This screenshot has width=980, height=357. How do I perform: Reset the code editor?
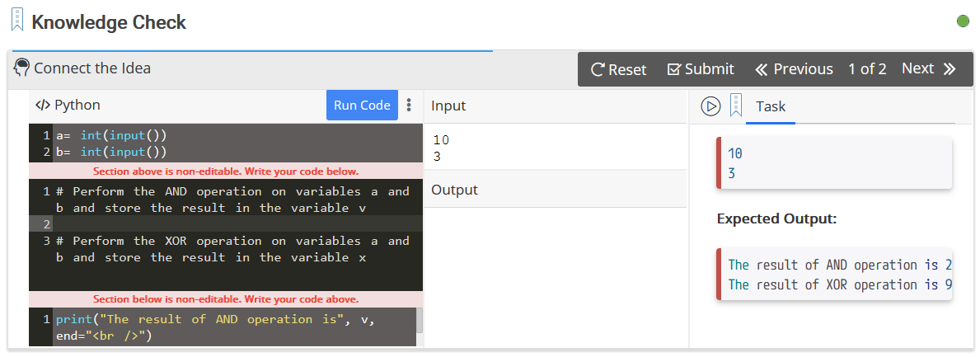click(619, 68)
